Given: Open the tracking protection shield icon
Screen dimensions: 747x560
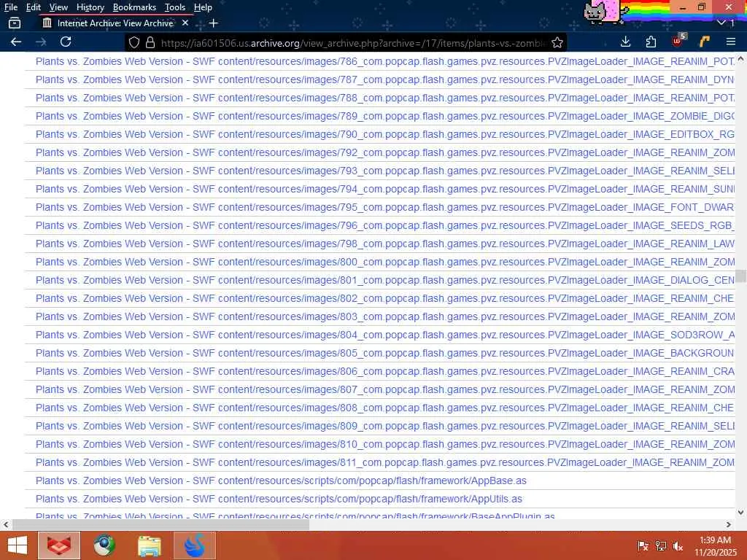Looking at the screenshot, I should [134, 43].
